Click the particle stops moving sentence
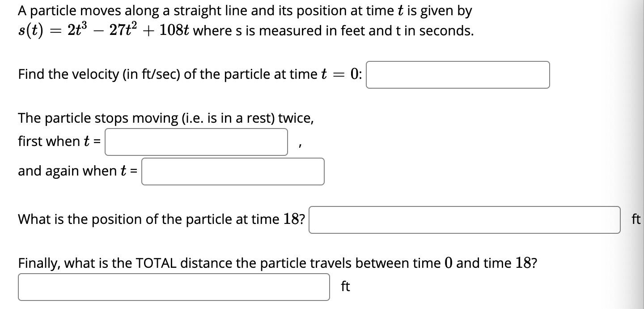 165,118
